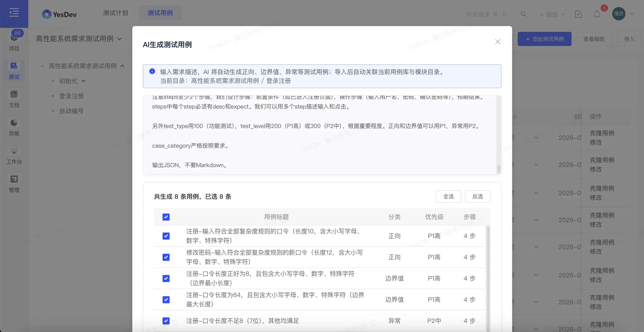Click the P2中 priority cell
Image resolution: width=644 pixels, height=332 pixels.
coord(434,321)
